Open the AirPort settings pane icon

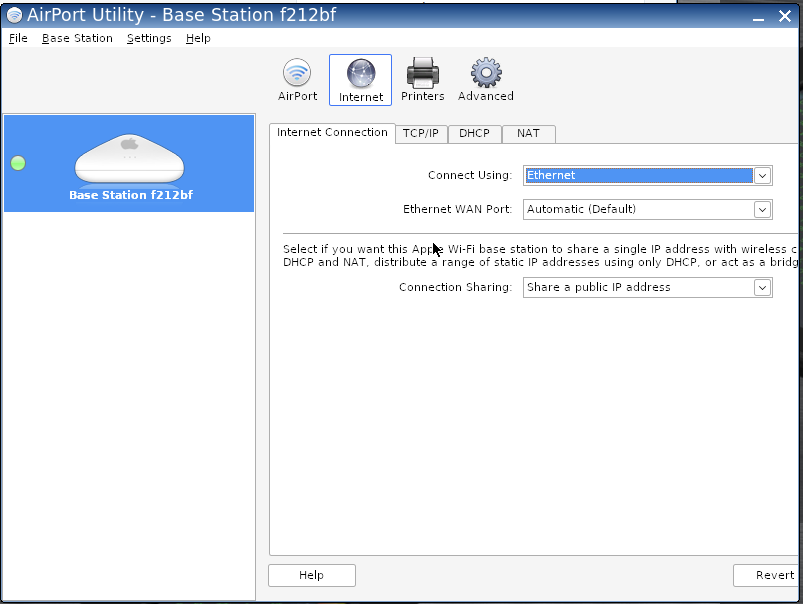(297, 80)
